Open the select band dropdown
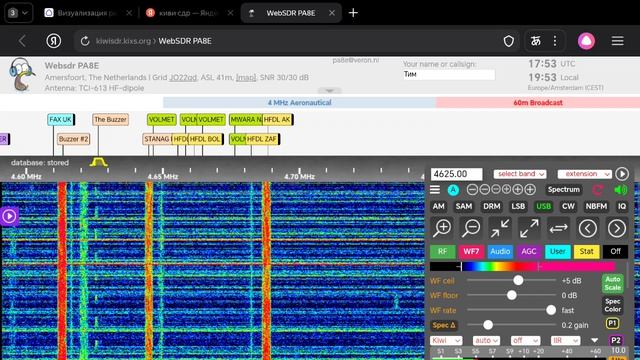The image size is (640, 360). (520, 174)
